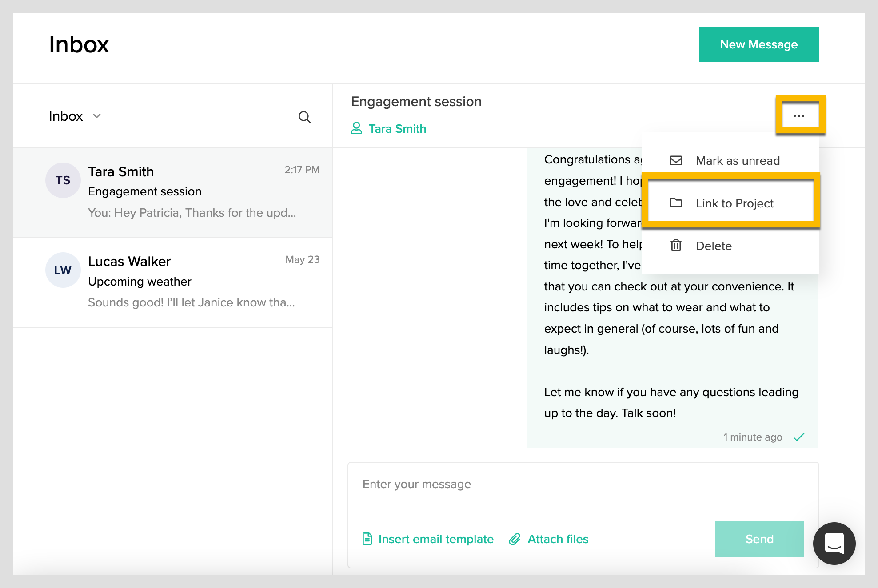Choose Link to Project from menu
Screen dimensions: 878x588
coord(734,203)
